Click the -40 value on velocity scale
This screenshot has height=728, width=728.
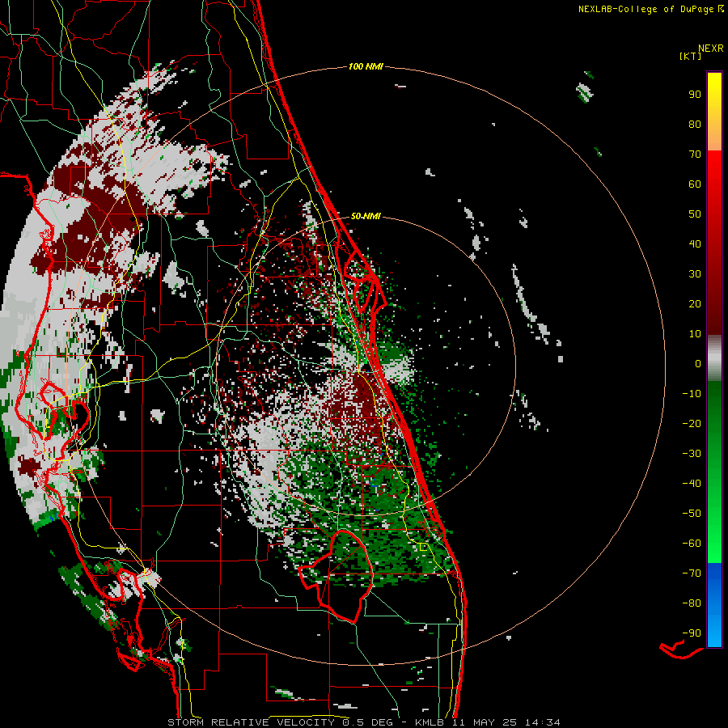pyautogui.click(x=692, y=484)
